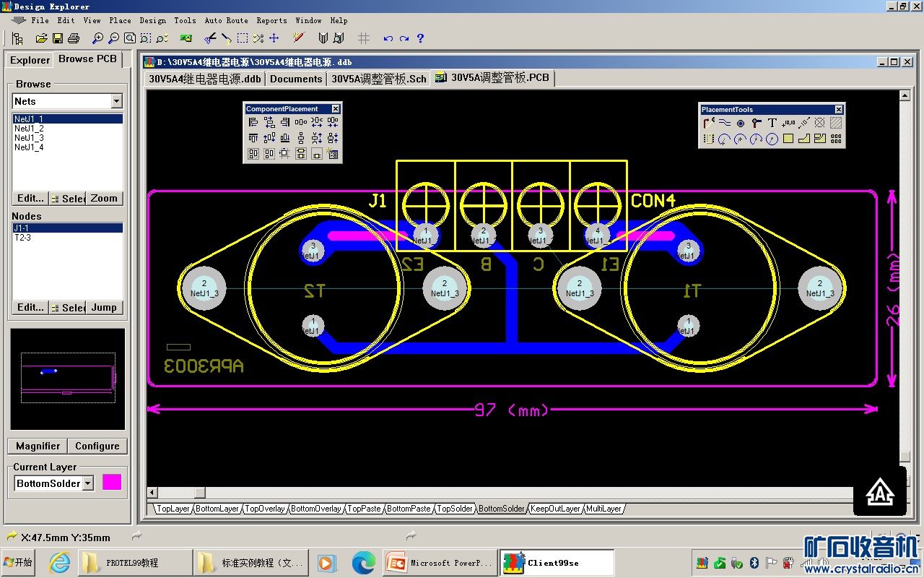Open the Nets browse dropdown
The height and width of the screenshot is (578, 924).
116,101
